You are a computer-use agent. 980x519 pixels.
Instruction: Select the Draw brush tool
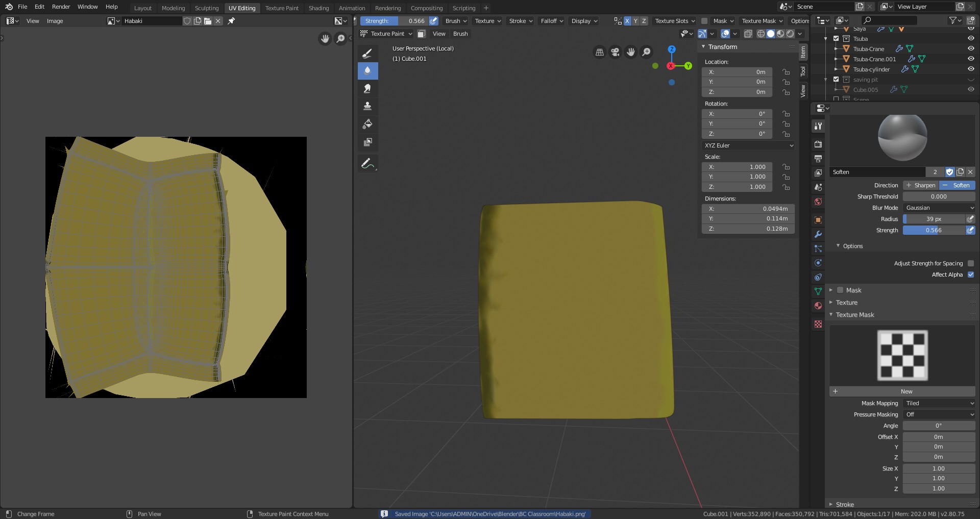point(367,53)
